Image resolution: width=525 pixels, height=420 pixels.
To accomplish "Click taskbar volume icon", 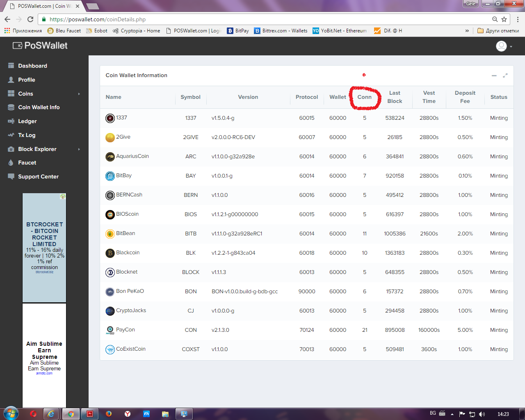I will [x=482, y=414].
